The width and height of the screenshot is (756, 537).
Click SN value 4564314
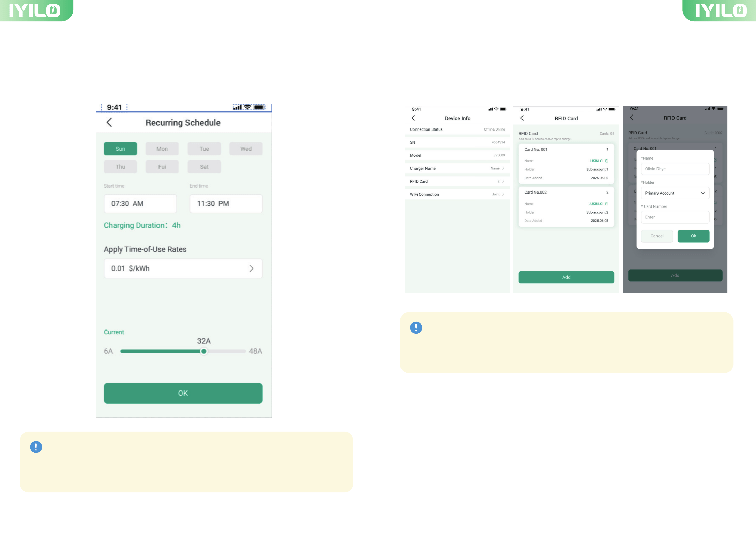tap(498, 142)
